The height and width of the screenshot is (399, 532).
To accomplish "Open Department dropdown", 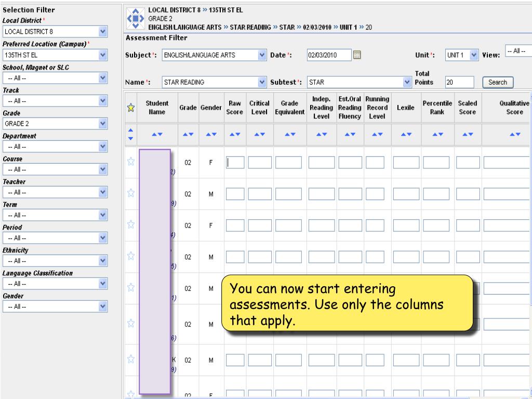I will (x=55, y=147).
